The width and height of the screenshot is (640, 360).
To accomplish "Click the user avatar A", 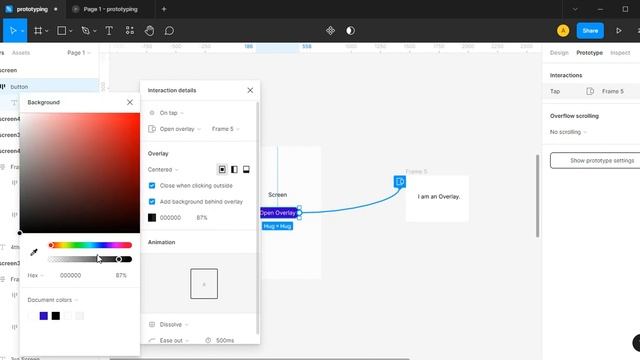I will [x=563, y=31].
